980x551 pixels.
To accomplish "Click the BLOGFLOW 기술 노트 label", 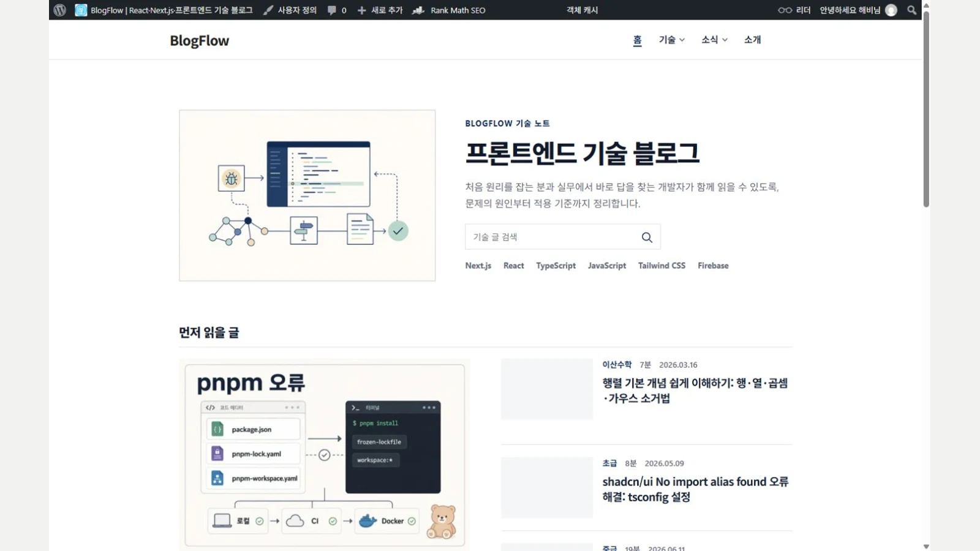I will (507, 124).
